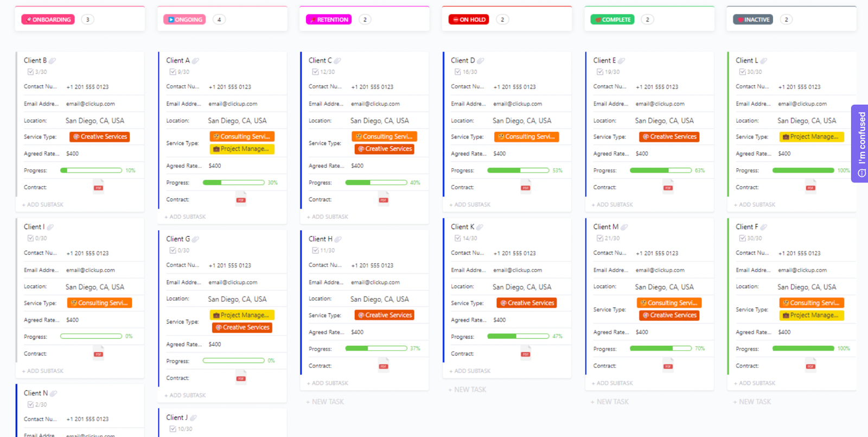Select the Retention status column header
The width and height of the screenshot is (868, 437).
(329, 20)
